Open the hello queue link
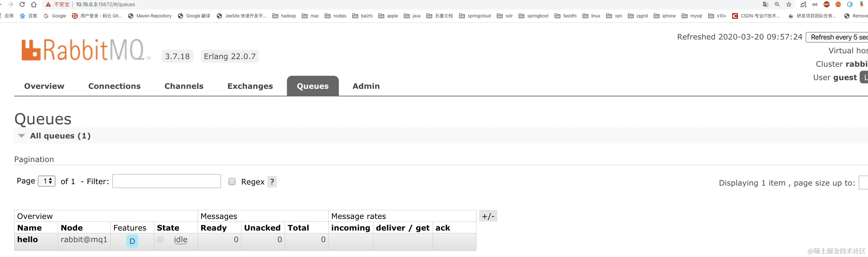Image resolution: width=868 pixels, height=257 pixels. click(28, 240)
